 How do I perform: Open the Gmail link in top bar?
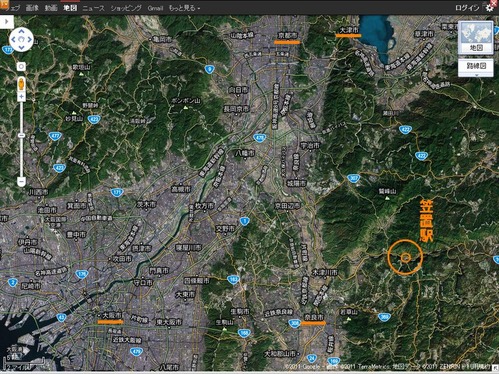coord(155,8)
